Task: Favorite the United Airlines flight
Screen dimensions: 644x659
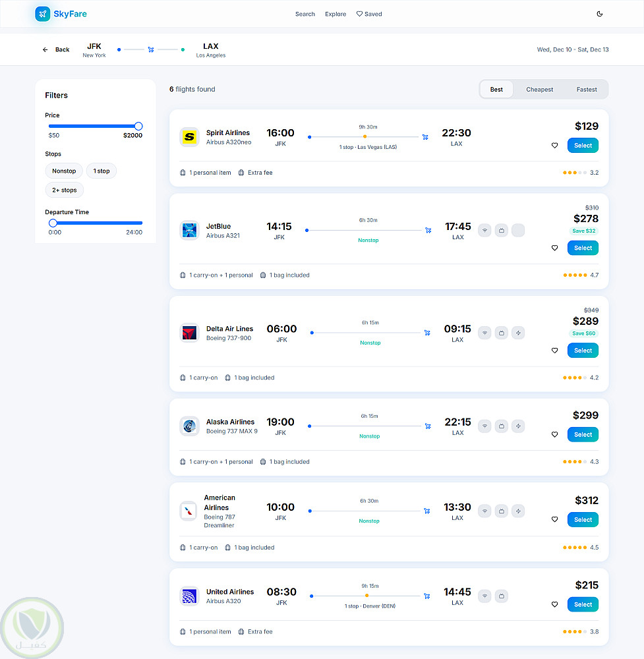Action: [555, 604]
